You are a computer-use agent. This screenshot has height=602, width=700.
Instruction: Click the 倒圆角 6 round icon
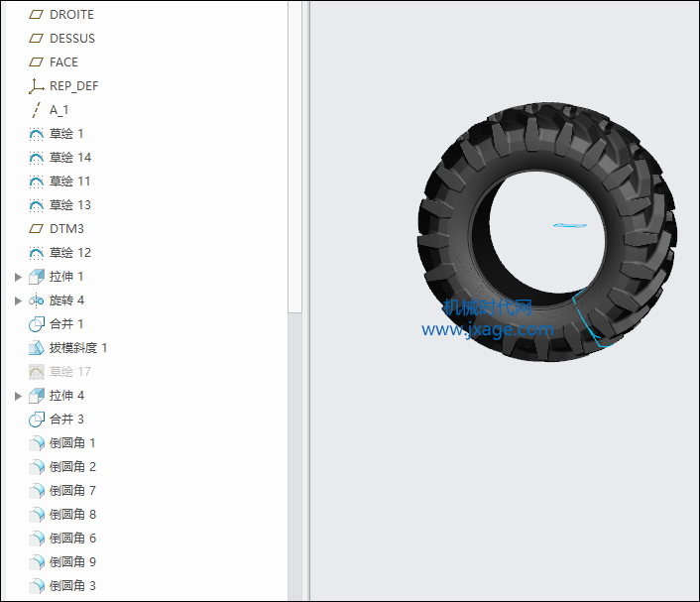coord(37,539)
